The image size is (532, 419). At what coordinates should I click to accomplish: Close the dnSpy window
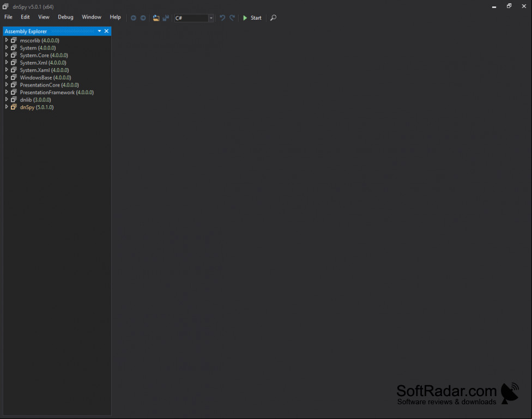click(524, 6)
